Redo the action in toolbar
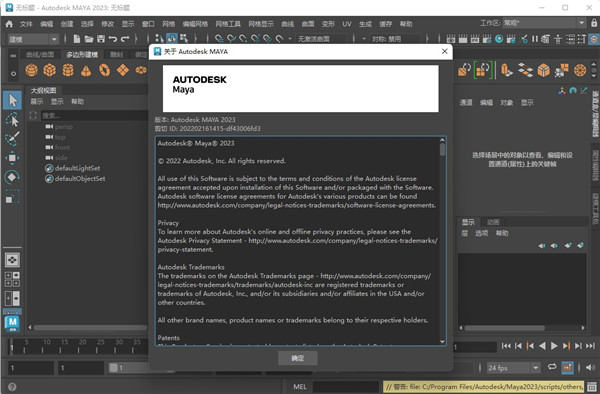The height and width of the screenshot is (394, 600). tap(125, 39)
